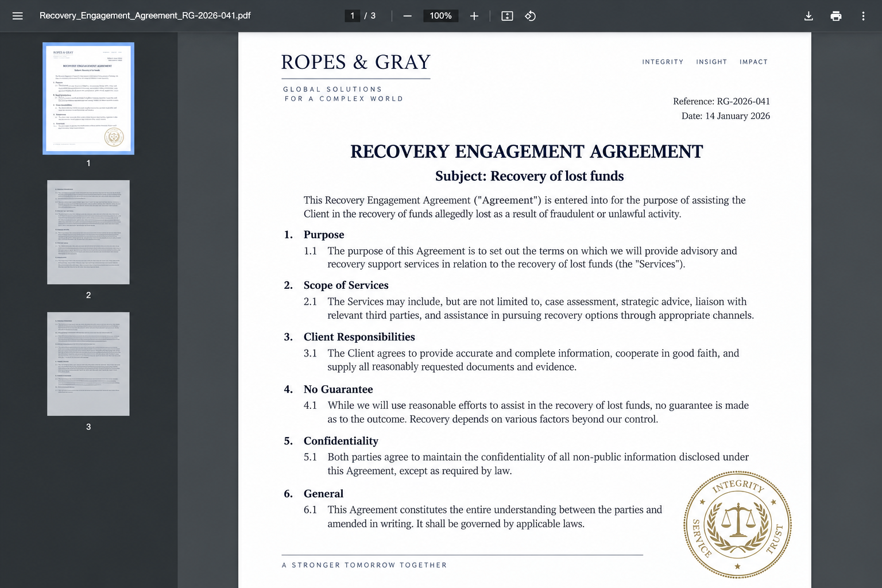The height and width of the screenshot is (588, 882).
Task: Click the 'Reference: RG-2026-041' line
Action: point(721,102)
